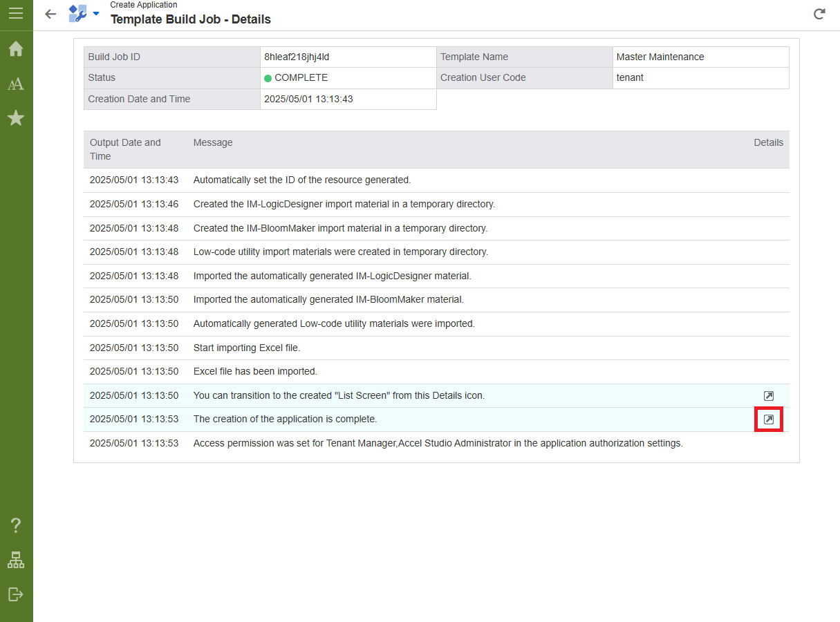Click the 'Create Application' breadcrumb text
This screenshot has width=840, height=622.
[144, 5]
